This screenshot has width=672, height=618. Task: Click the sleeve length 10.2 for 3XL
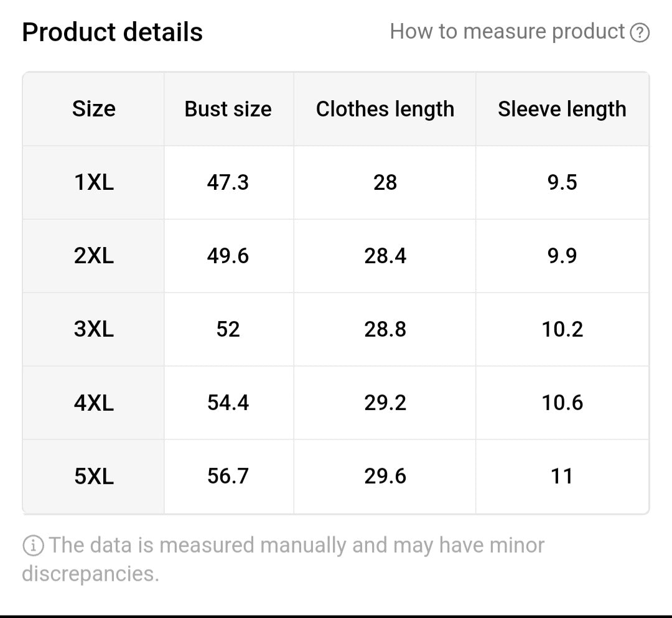pyautogui.click(x=562, y=329)
